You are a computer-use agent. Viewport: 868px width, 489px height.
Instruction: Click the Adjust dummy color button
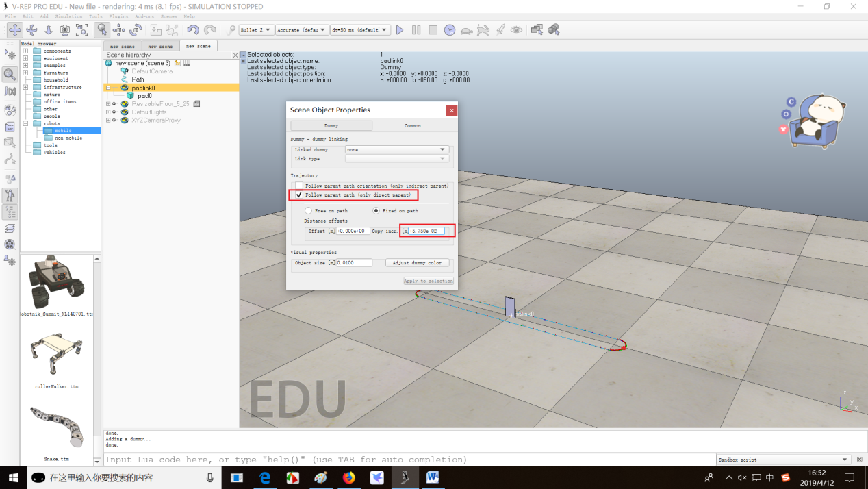[x=418, y=263]
